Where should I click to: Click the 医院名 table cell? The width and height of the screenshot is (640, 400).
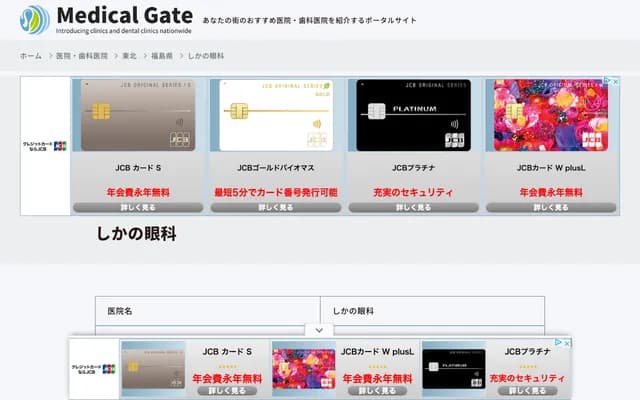tap(208, 311)
